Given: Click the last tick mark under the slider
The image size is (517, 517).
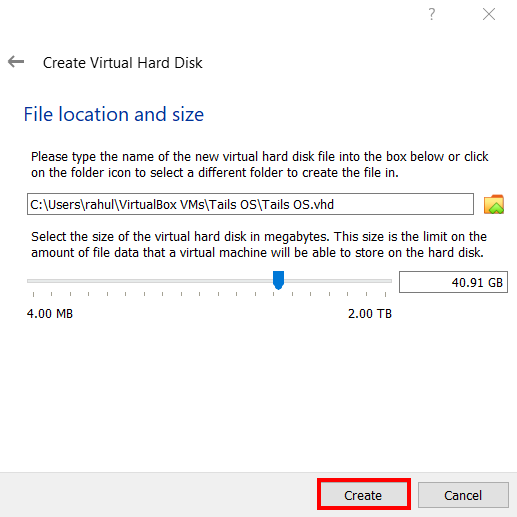Looking at the screenshot, I should tap(385, 294).
